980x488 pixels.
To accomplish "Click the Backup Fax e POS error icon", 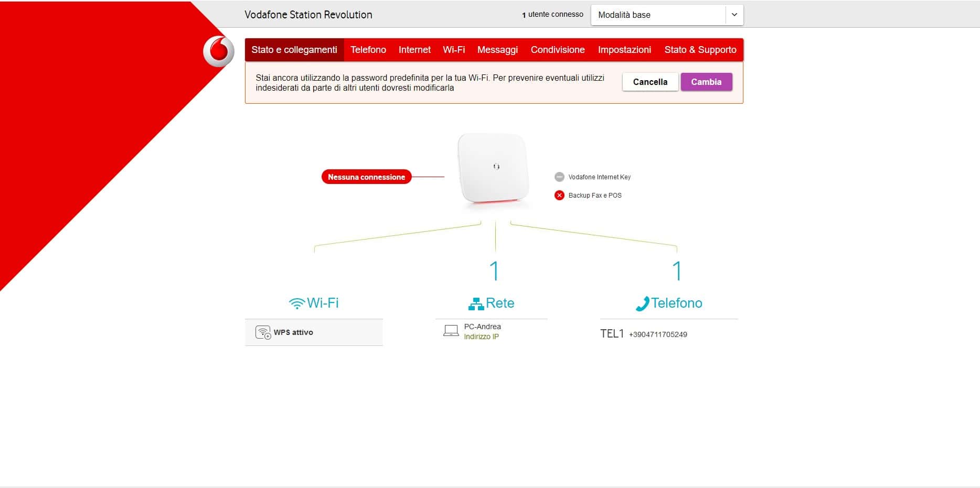I will coord(559,195).
